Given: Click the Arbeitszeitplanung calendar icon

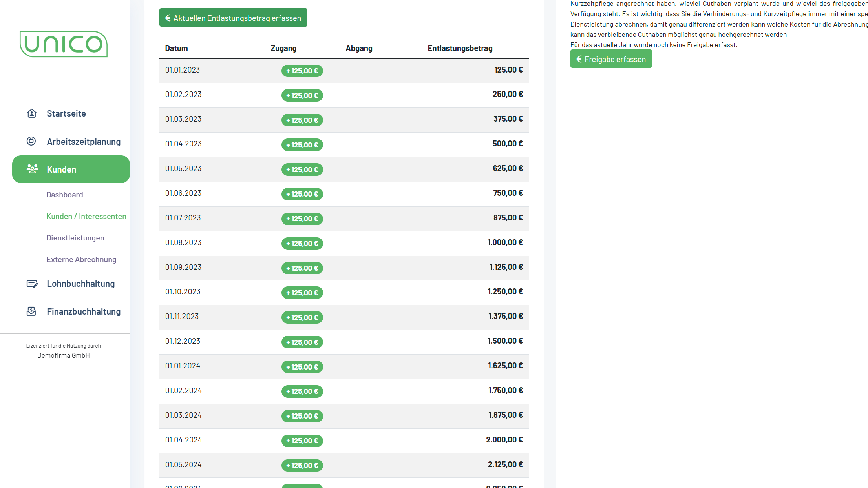Looking at the screenshot, I should coord(31,141).
